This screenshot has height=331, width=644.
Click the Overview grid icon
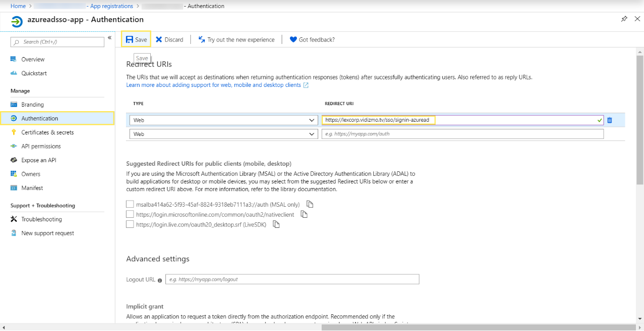click(x=14, y=59)
